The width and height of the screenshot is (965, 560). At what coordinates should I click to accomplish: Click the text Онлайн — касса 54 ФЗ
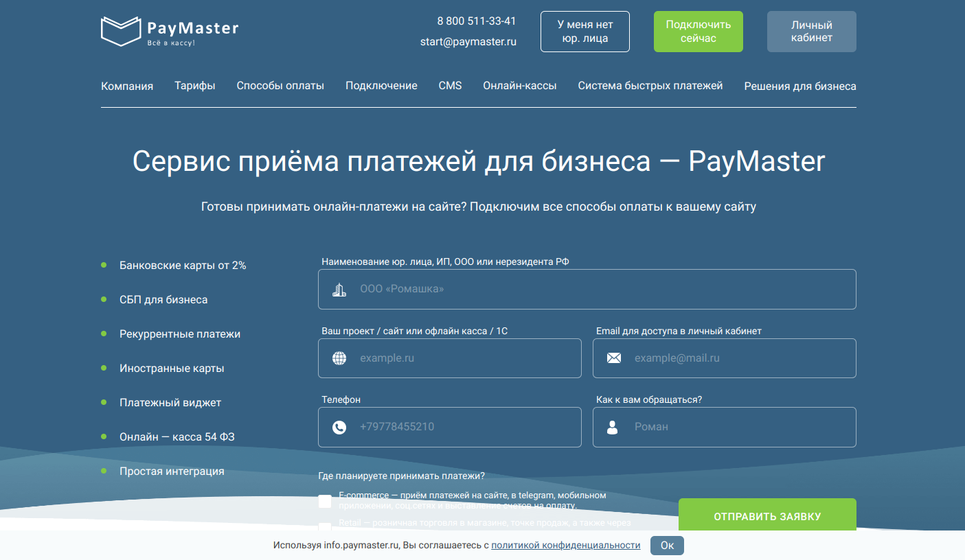(x=177, y=437)
